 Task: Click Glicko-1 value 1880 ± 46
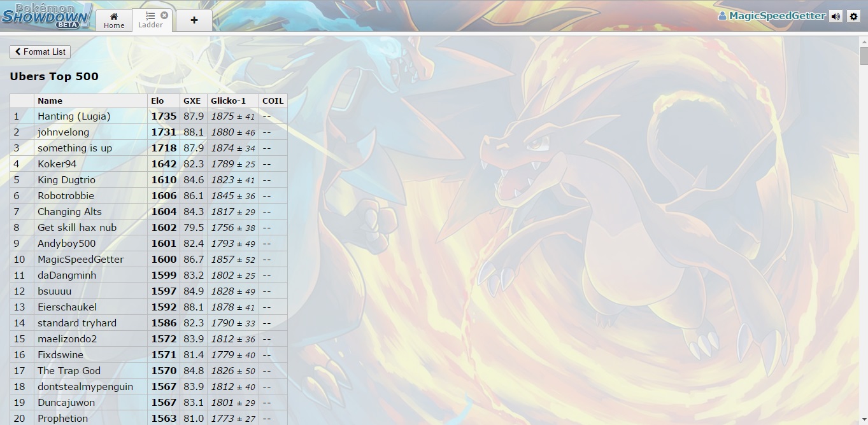[x=233, y=132]
